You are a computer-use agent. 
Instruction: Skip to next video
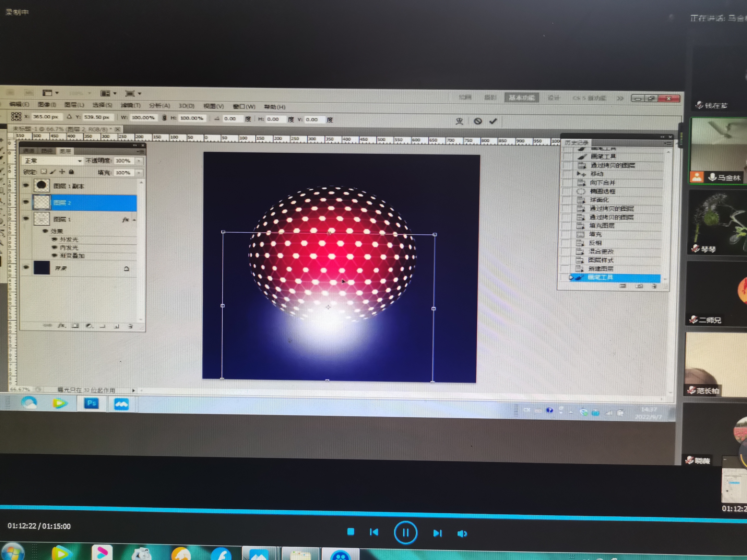click(437, 533)
